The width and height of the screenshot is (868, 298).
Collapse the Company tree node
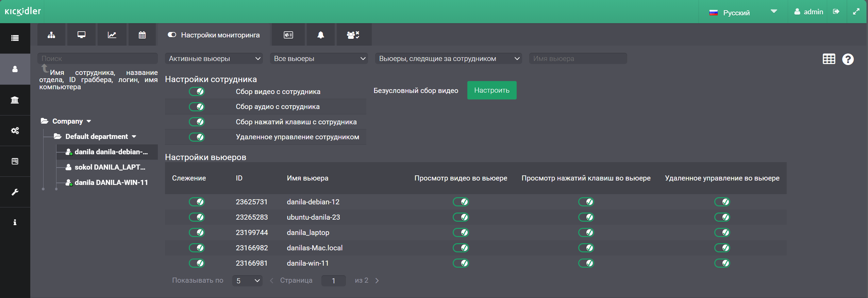pos(89,121)
